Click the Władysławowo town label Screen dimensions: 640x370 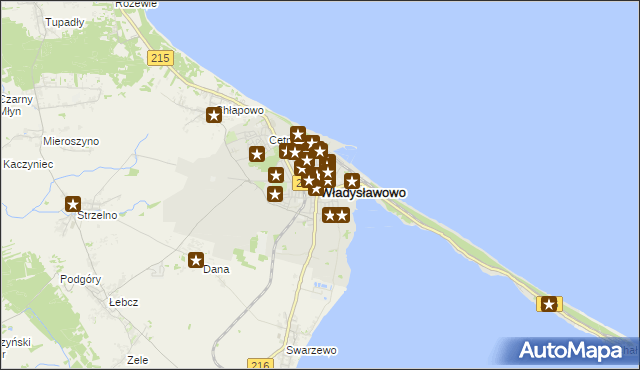pyautogui.click(x=364, y=193)
